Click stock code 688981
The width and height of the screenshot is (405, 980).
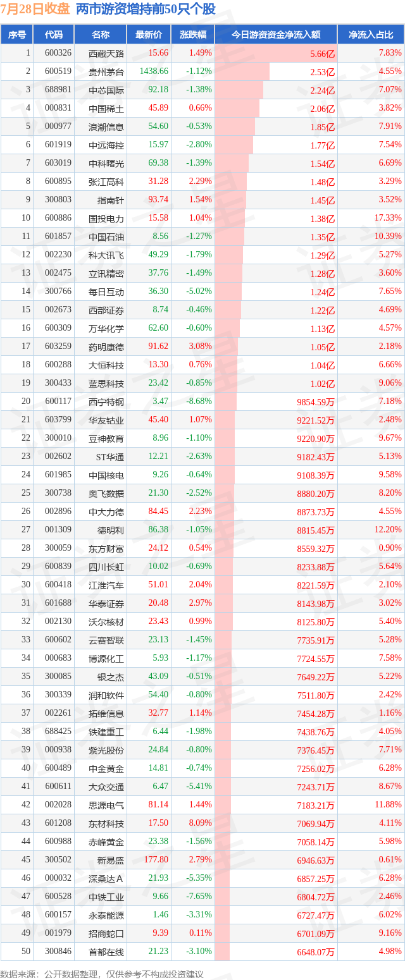pyautogui.click(x=58, y=90)
